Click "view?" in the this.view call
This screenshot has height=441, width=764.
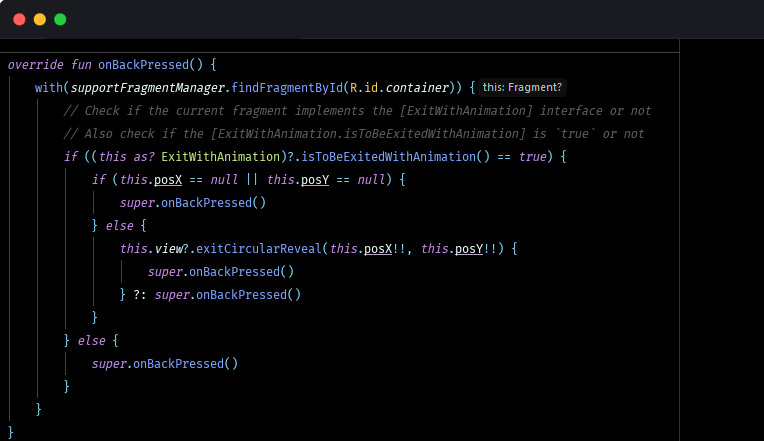click(x=172, y=249)
